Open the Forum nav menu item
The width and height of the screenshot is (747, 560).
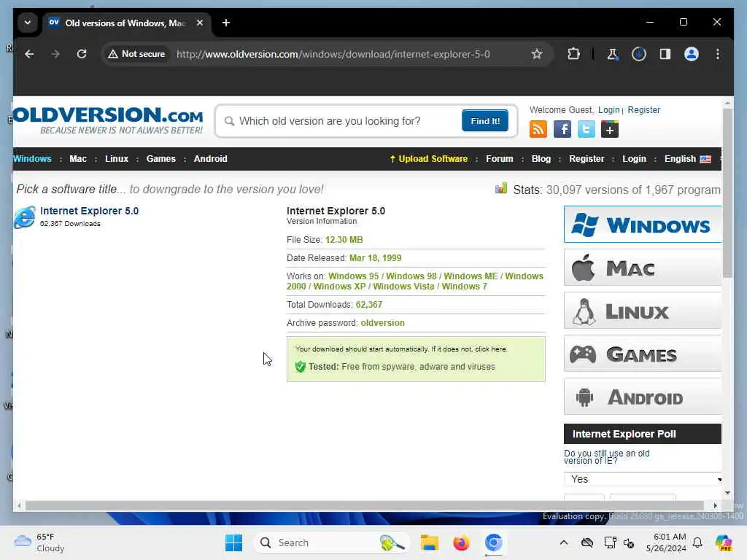click(499, 159)
